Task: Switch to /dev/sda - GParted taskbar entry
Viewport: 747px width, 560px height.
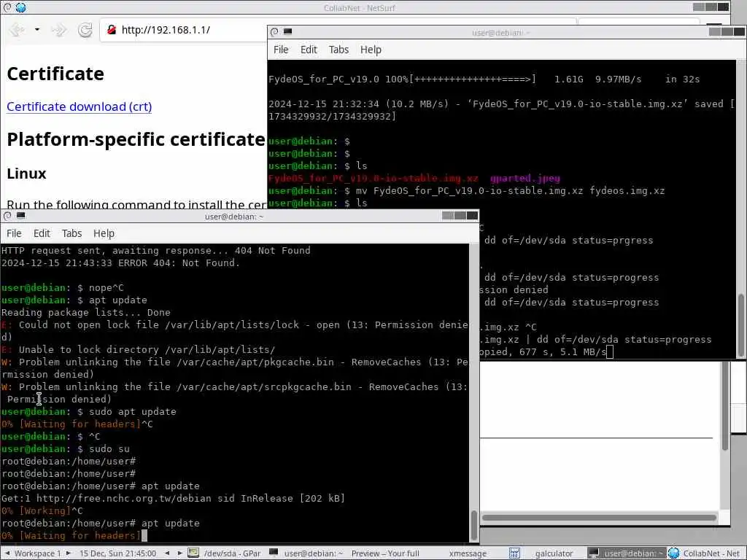Action: pyautogui.click(x=232, y=553)
